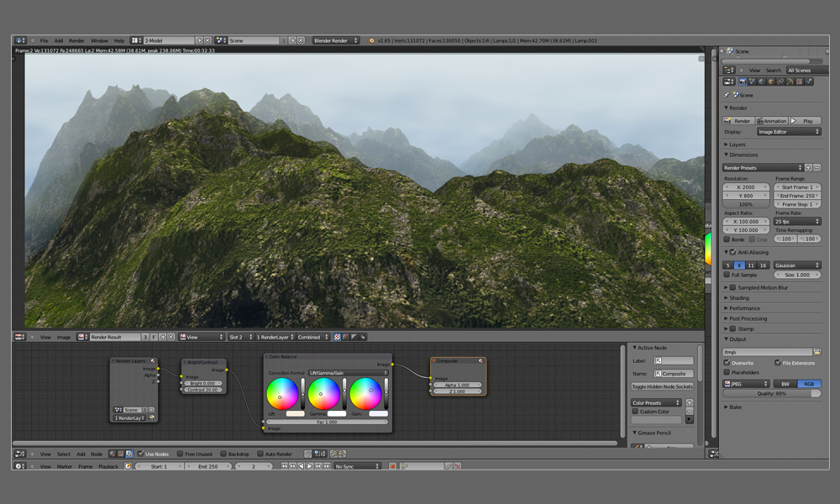Expand the Layers panel section

tap(737, 144)
